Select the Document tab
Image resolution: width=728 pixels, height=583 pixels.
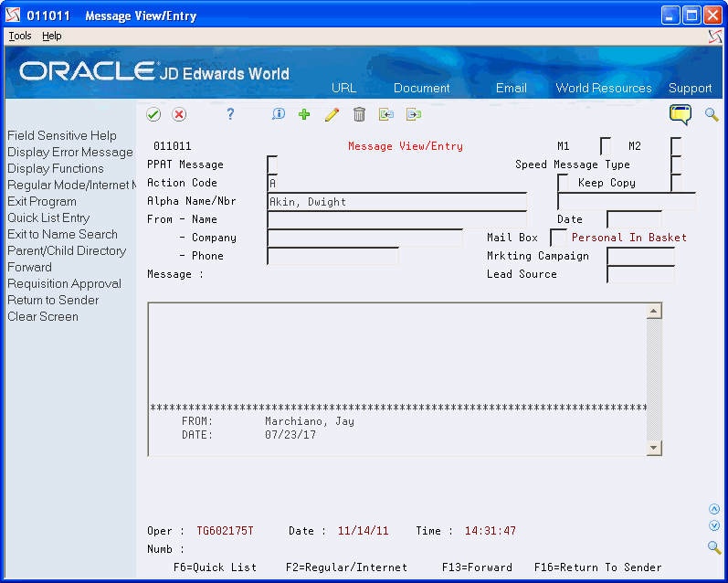point(422,88)
